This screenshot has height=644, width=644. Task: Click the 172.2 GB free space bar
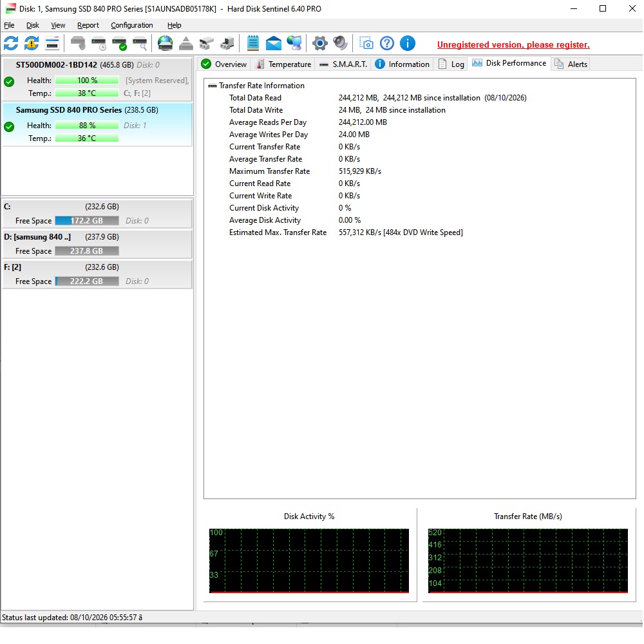(87, 220)
